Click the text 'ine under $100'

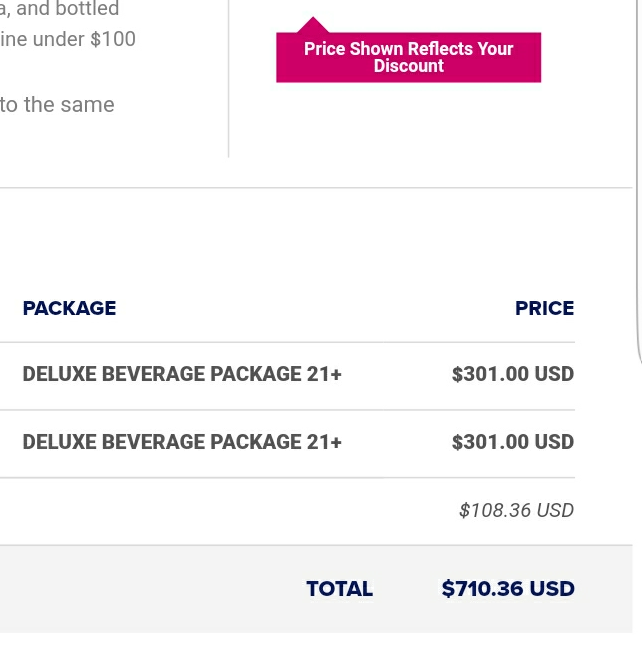68,39
